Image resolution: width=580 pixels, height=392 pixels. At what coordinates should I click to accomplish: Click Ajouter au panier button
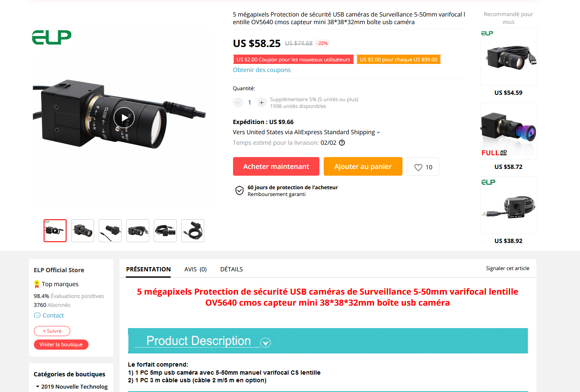coord(363,166)
